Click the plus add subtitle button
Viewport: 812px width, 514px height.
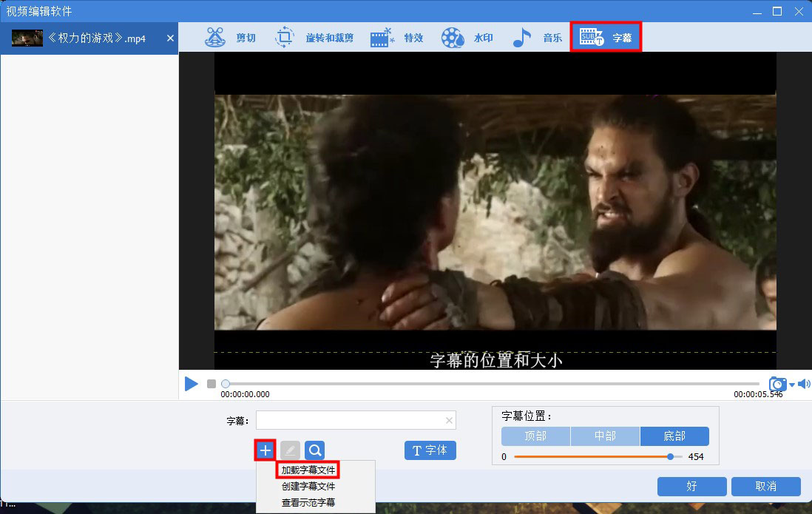(265, 450)
